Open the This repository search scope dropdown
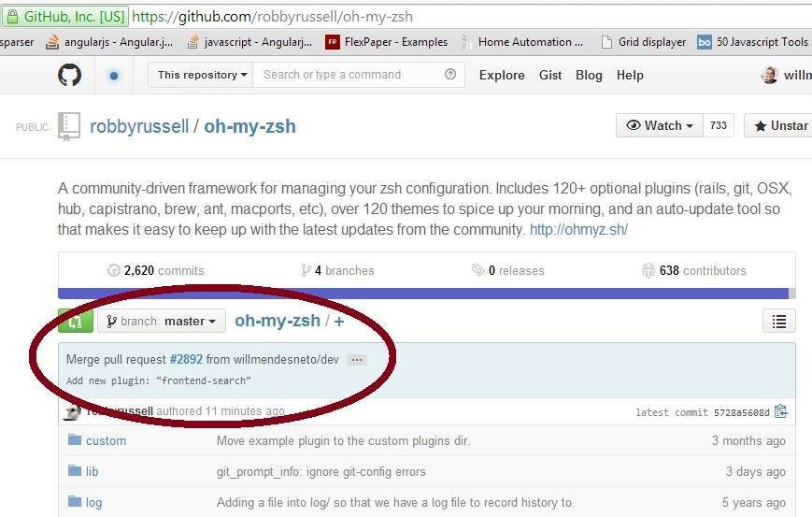 click(200, 75)
